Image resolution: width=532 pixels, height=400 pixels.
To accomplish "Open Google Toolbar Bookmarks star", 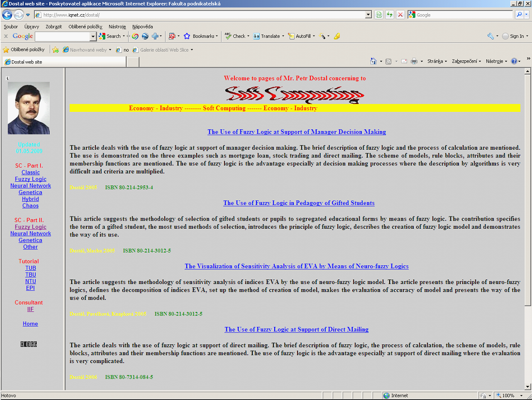I will pos(187,36).
